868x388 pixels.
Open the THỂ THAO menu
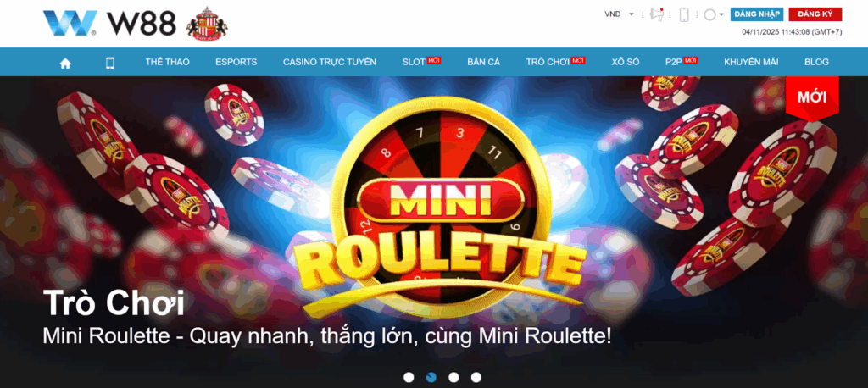(167, 62)
